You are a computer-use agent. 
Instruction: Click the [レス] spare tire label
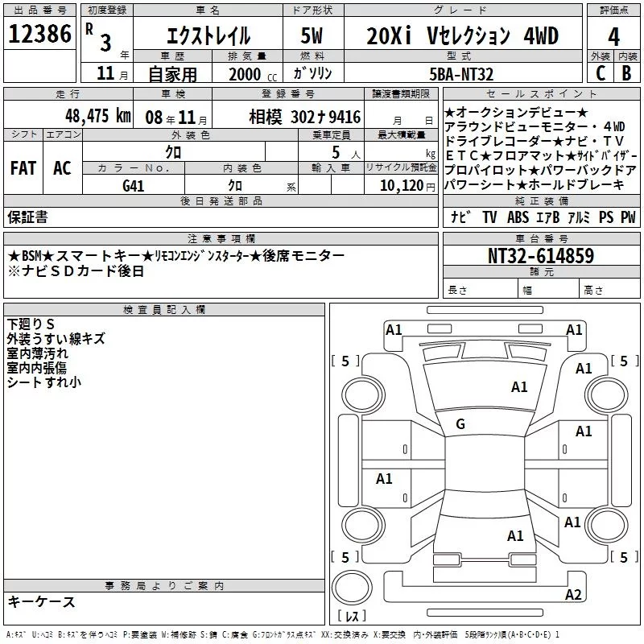pos(352,615)
